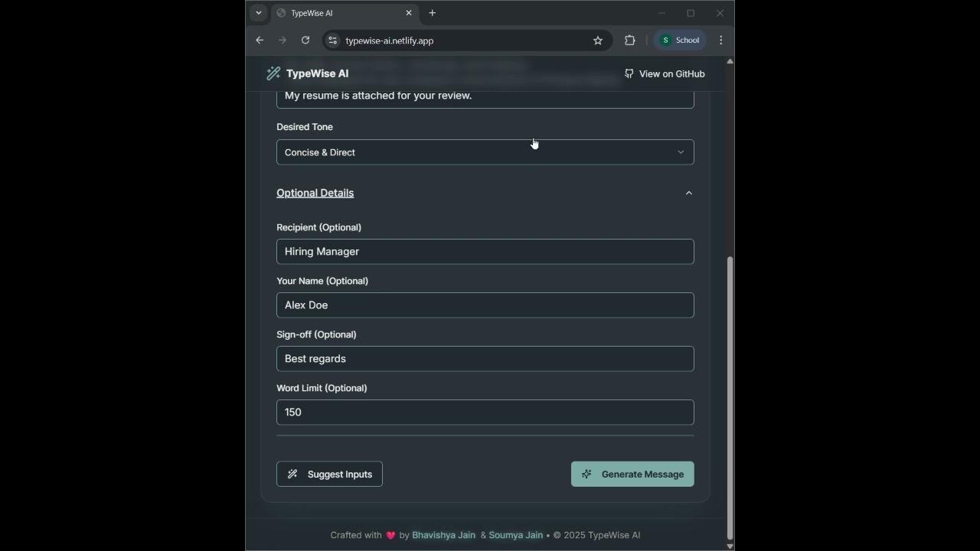
Task: Open the tab search dropdown arrow
Action: click(259, 13)
